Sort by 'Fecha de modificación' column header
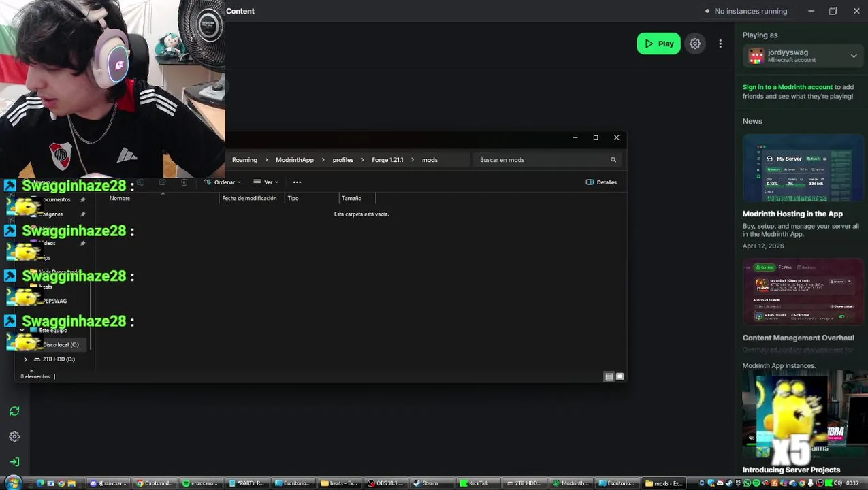Viewport: 868px width, 490px height. (249, 198)
